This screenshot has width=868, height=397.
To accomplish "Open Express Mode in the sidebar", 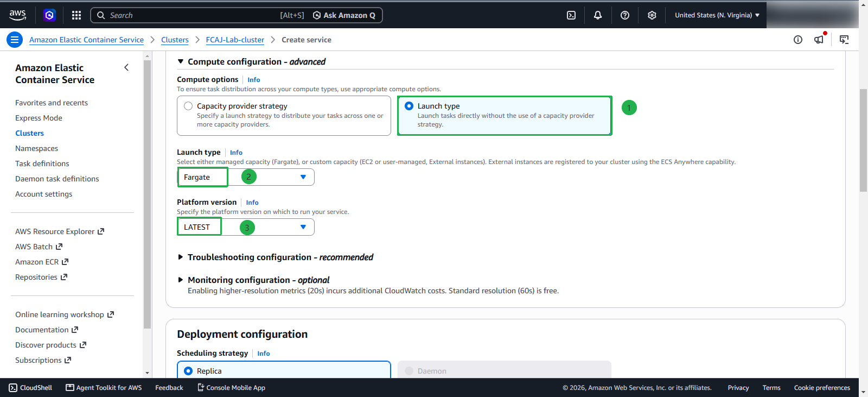I will (39, 118).
